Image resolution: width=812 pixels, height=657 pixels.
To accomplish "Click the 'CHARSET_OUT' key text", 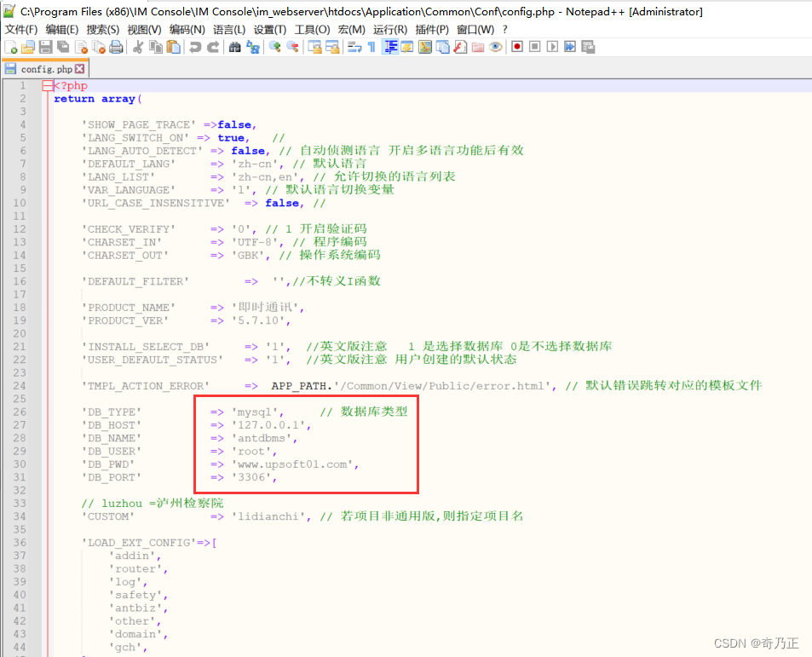I will coord(124,256).
